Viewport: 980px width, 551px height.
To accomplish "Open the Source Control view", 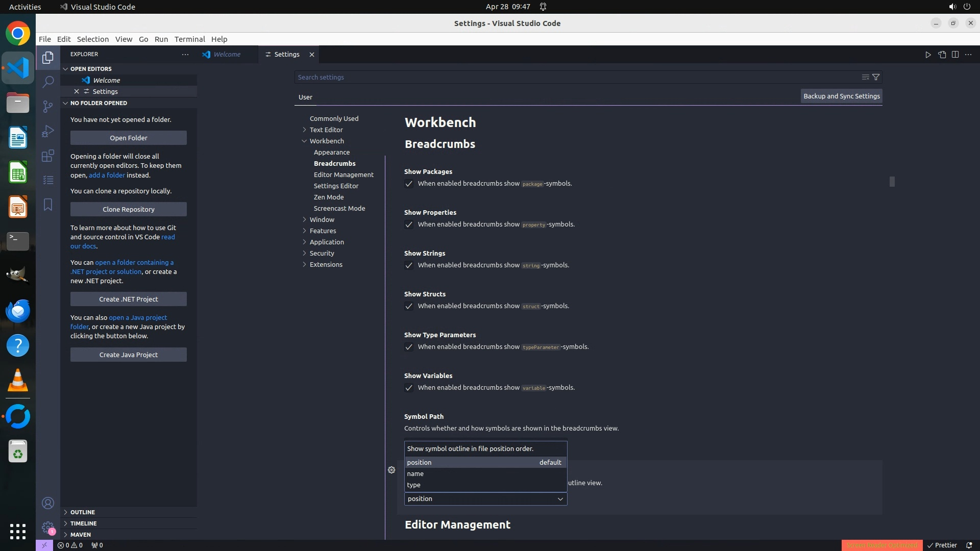I will (48, 106).
